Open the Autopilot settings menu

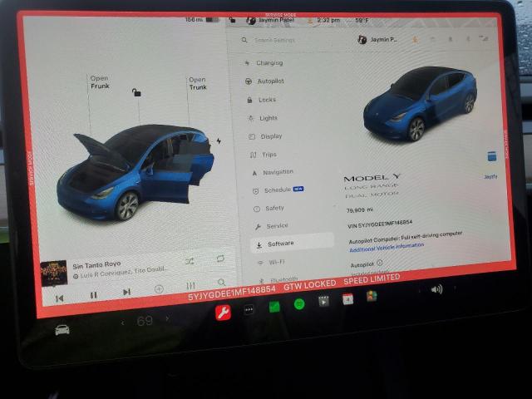(264, 81)
